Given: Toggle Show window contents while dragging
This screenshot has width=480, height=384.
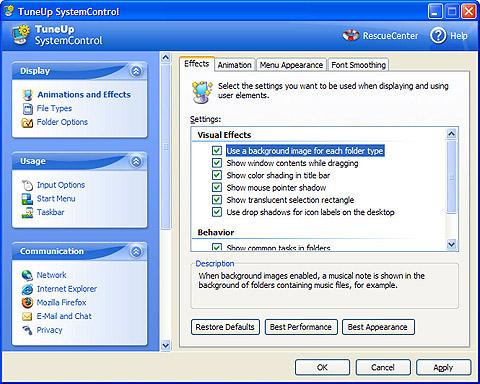Looking at the screenshot, I should pyautogui.click(x=217, y=163).
